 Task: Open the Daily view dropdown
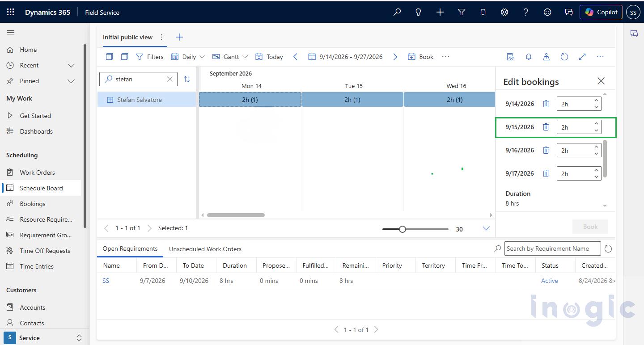tap(188, 57)
